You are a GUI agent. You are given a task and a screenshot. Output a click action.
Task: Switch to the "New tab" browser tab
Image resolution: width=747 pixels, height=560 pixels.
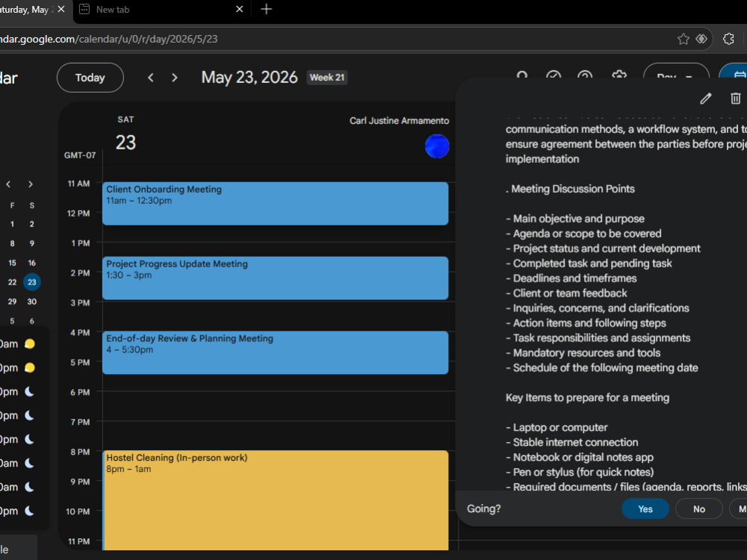click(157, 9)
